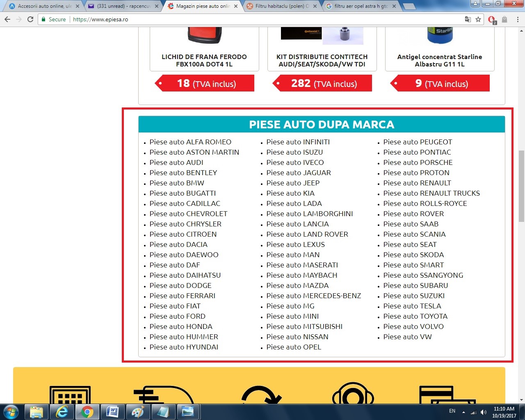Open Lichid de frana Ferodo product

tap(204, 60)
